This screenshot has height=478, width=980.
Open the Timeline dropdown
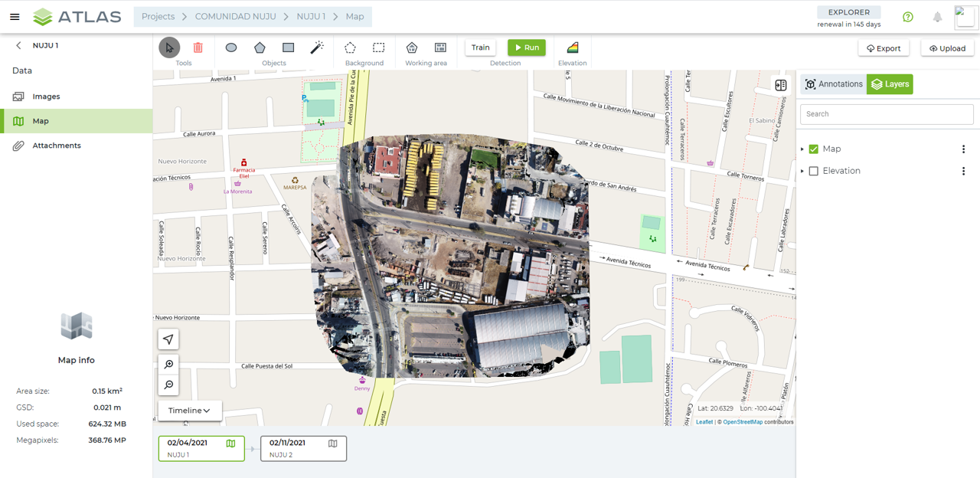click(x=189, y=411)
